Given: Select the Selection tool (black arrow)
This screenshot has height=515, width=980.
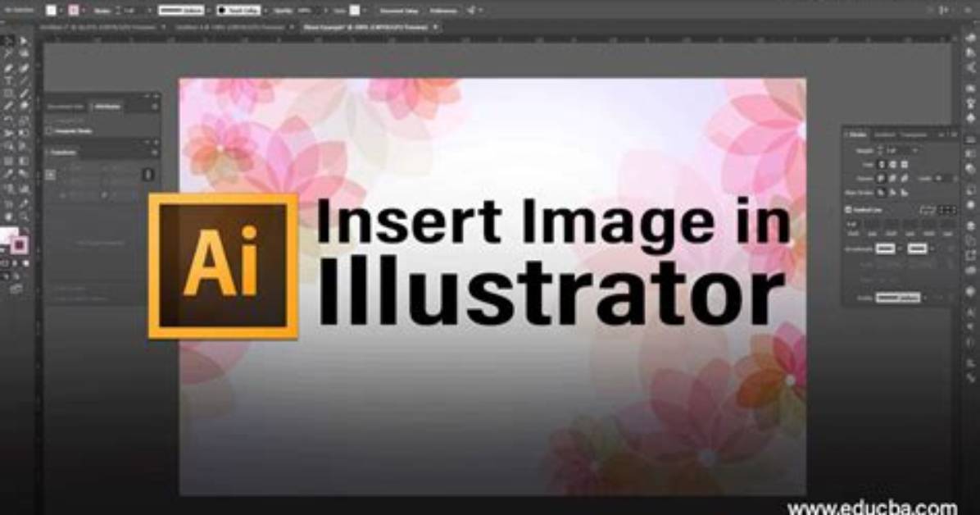Looking at the screenshot, I should (x=8, y=41).
